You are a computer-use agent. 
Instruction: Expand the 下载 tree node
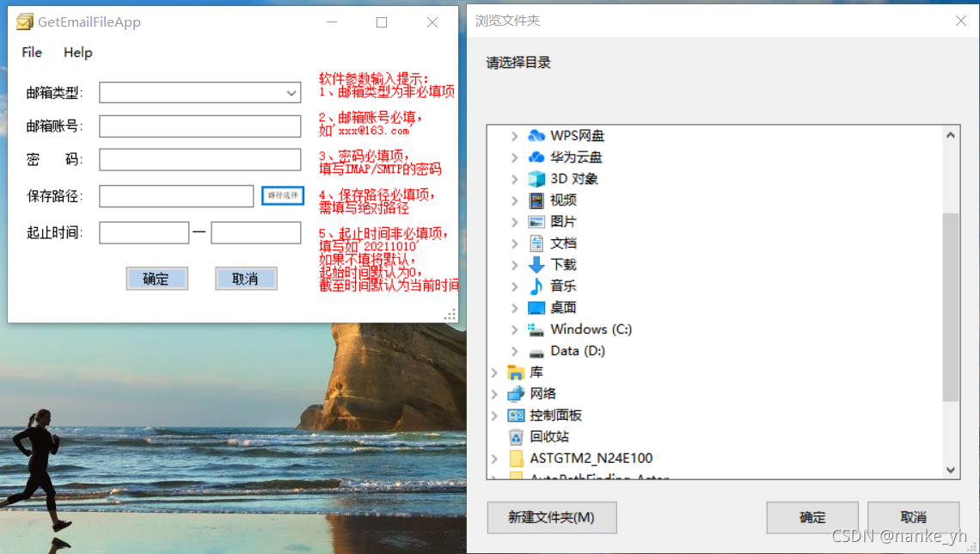point(514,265)
